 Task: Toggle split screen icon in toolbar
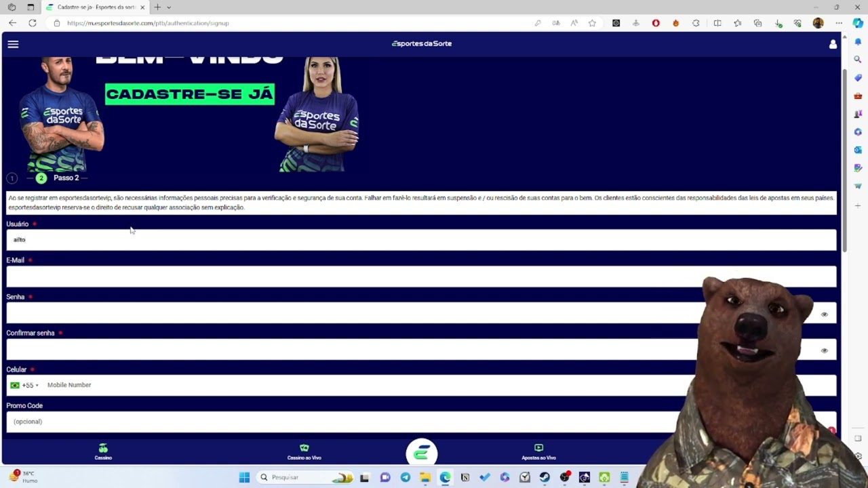717,23
